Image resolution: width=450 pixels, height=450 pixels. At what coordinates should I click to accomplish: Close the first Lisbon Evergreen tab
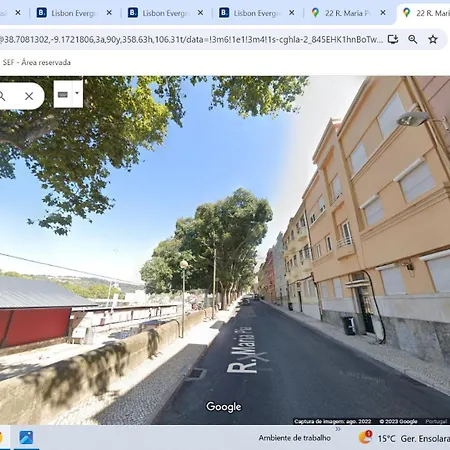pyautogui.click(x=109, y=13)
